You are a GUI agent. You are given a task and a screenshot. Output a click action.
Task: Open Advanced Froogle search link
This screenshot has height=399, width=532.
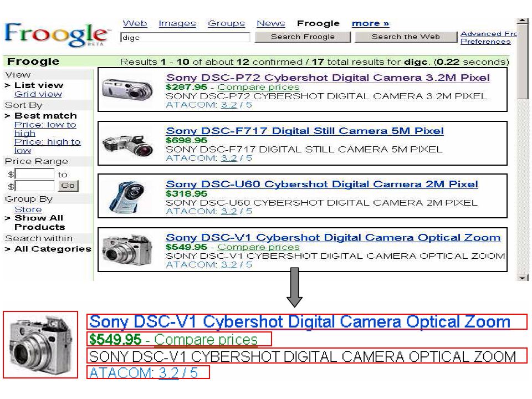[489, 34]
